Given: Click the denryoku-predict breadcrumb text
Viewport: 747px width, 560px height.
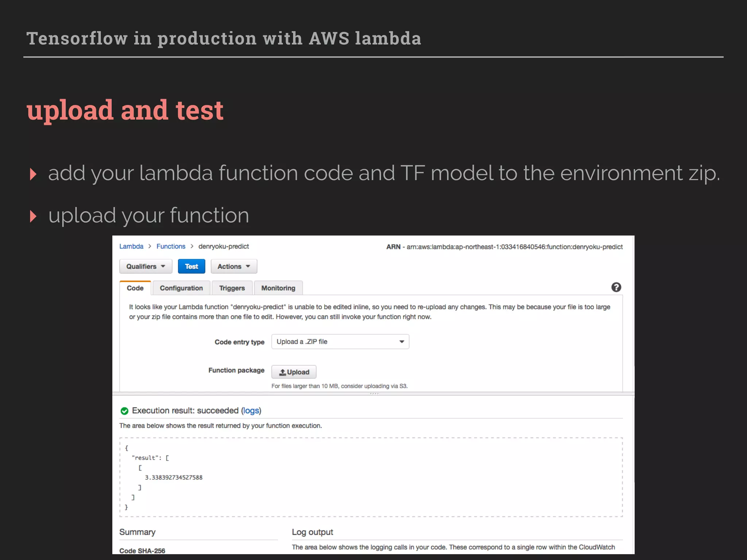Looking at the screenshot, I should pos(224,246).
